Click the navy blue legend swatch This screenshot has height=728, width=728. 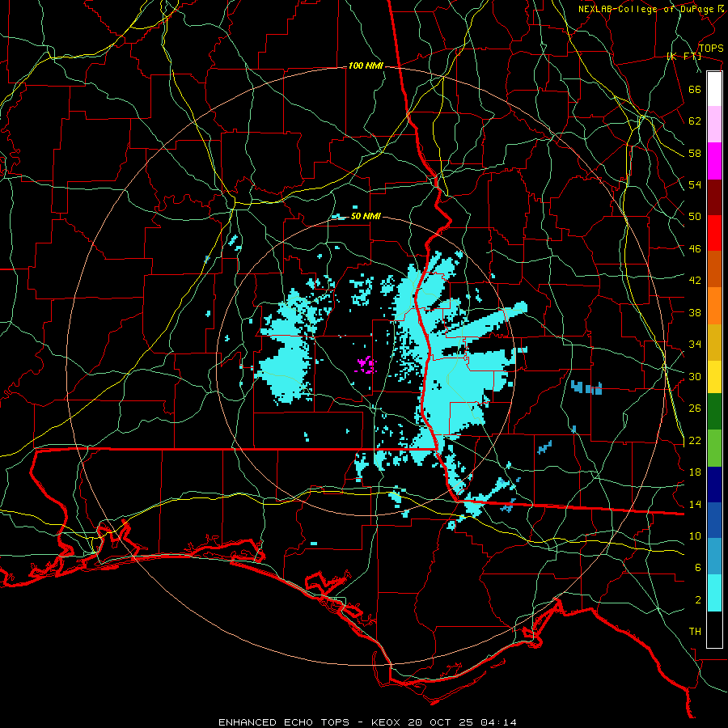(714, 485)
